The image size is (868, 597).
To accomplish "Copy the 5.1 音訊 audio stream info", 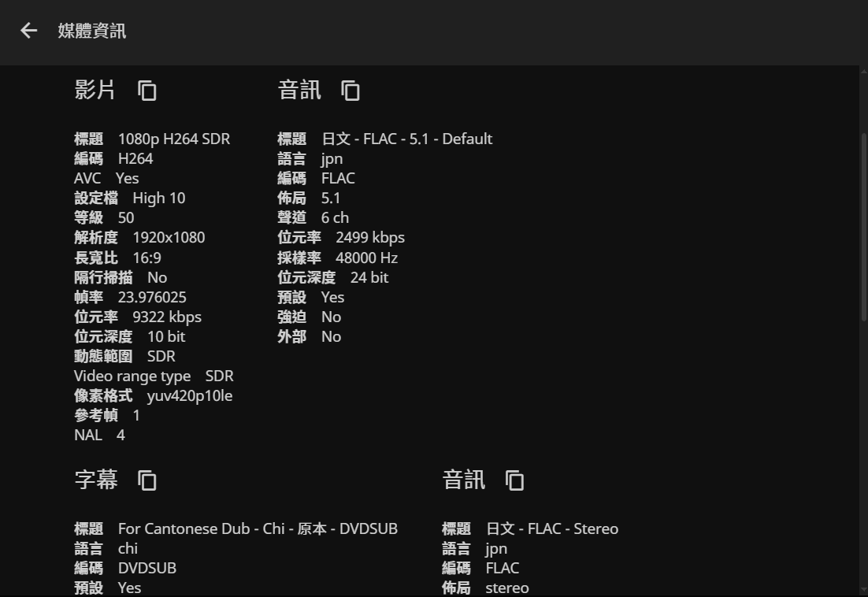I will click(351, 91).
